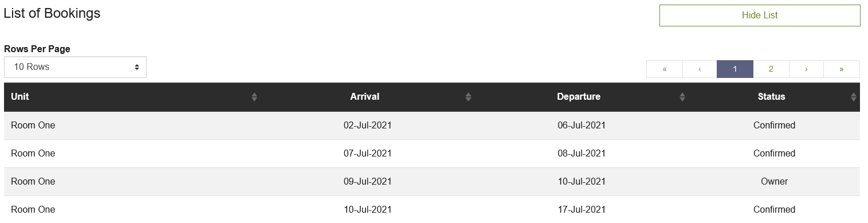Click the Status column header text
868x223 pixels.
[771, 97]
